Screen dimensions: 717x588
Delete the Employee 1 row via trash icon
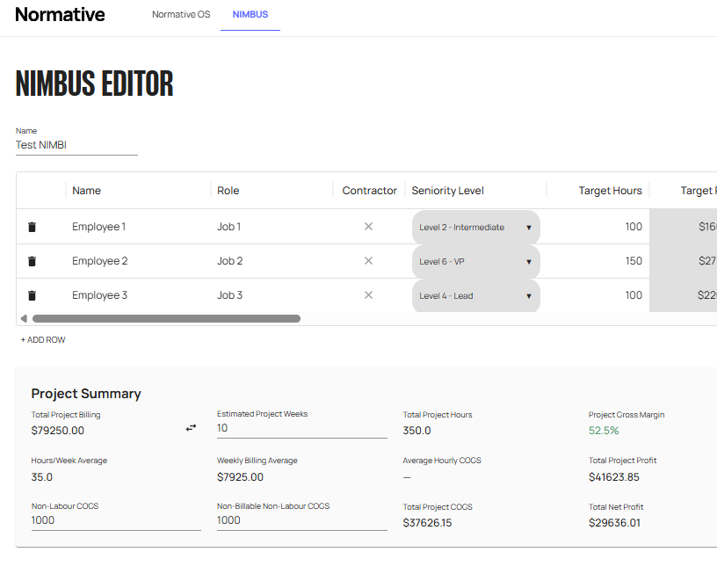pos(32,227)
